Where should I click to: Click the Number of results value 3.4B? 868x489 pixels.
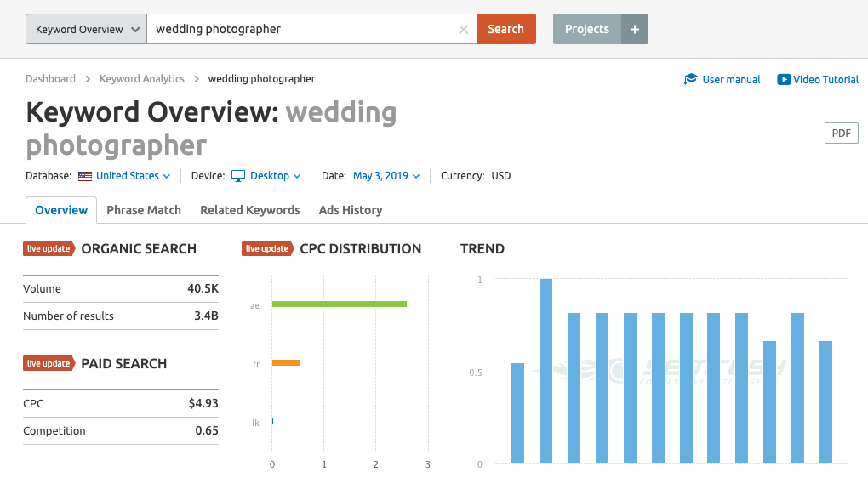[206, 316]
